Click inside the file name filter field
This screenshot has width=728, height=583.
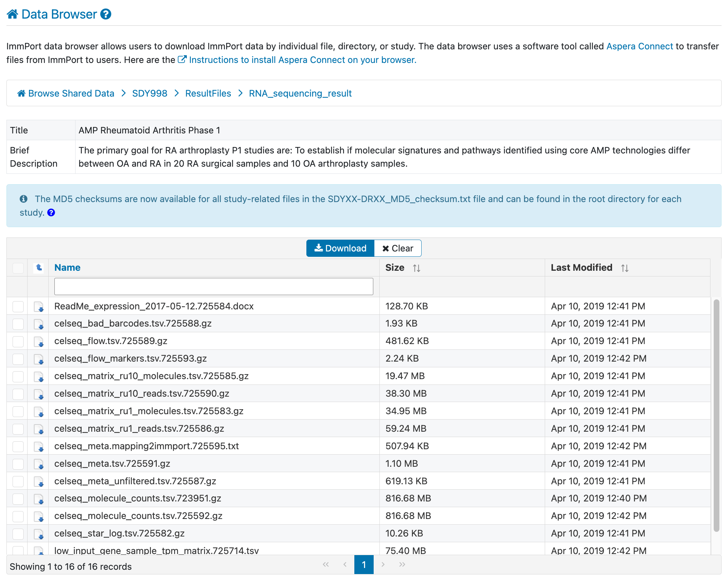pyautogui.click(x=213, y=286)
